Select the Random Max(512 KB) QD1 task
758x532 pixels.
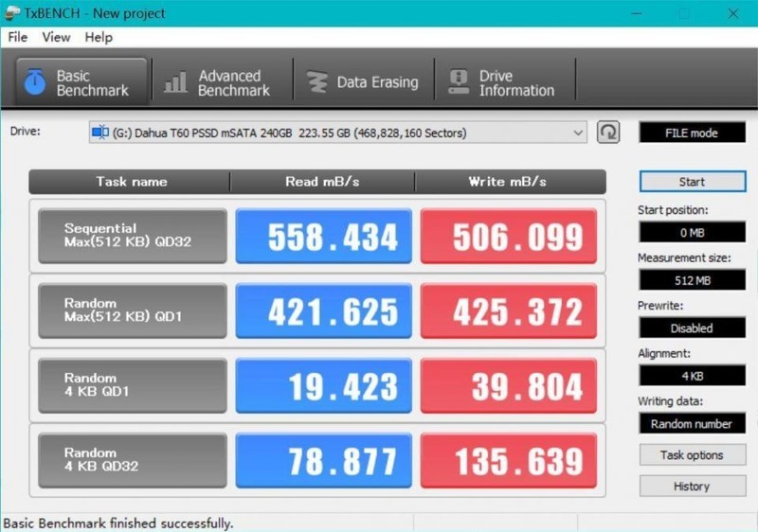click(133, 310)
